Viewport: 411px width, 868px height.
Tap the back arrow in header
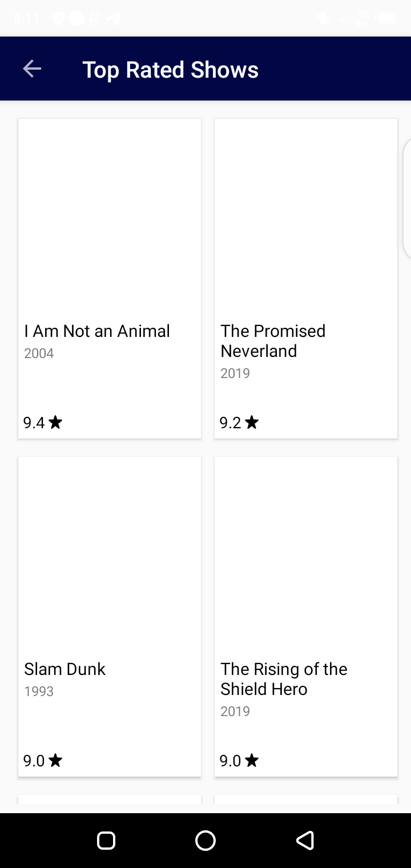coord(32,69)
